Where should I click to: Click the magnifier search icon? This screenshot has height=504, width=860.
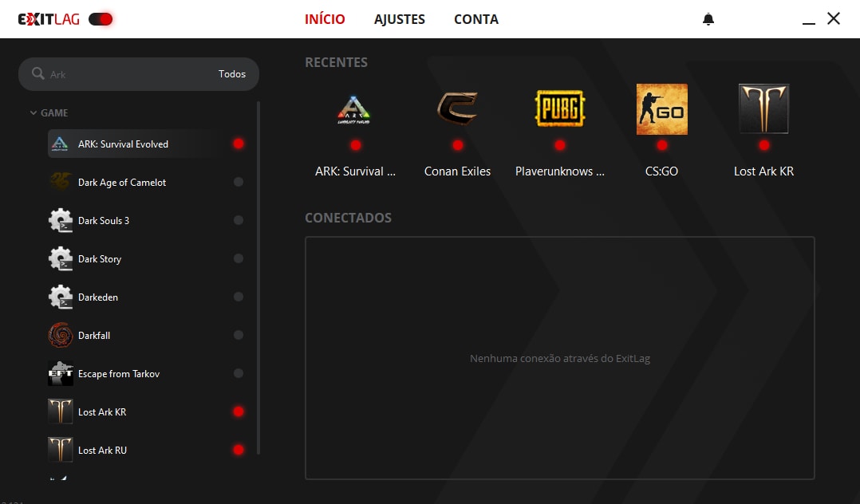[x=37, y=74]
